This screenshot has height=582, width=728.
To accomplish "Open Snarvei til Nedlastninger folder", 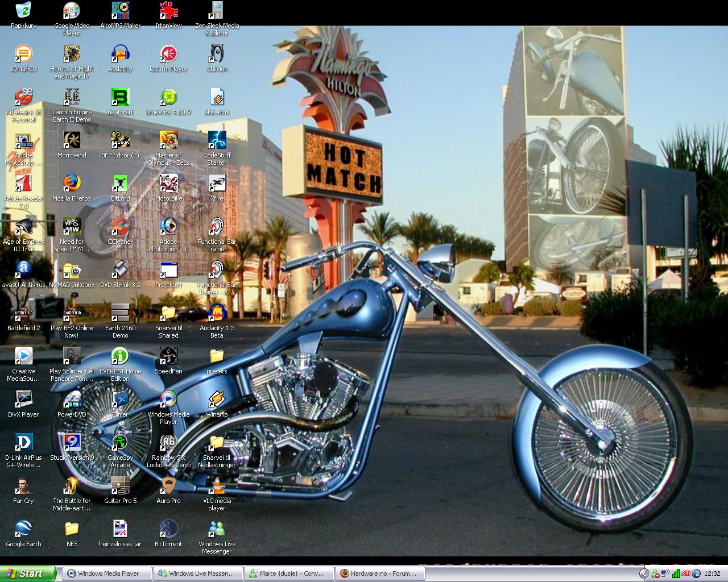I will click(x=217, y=450).
